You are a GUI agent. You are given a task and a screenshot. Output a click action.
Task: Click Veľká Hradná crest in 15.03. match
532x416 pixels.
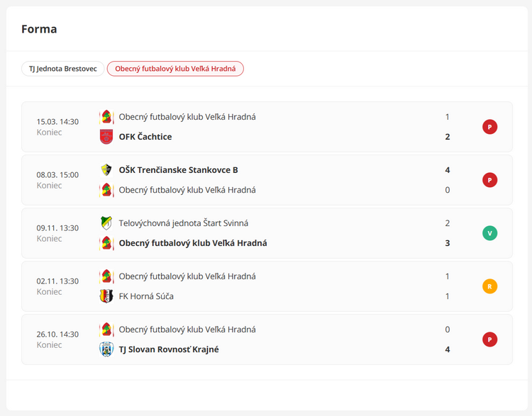click(106, 117)
